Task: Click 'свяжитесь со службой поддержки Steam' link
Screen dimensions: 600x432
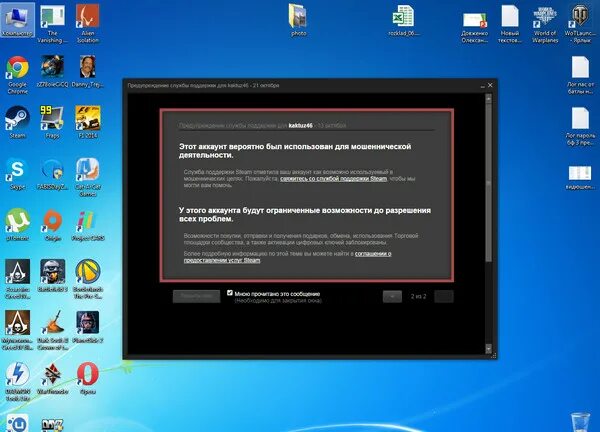Action: pos(333,179)
